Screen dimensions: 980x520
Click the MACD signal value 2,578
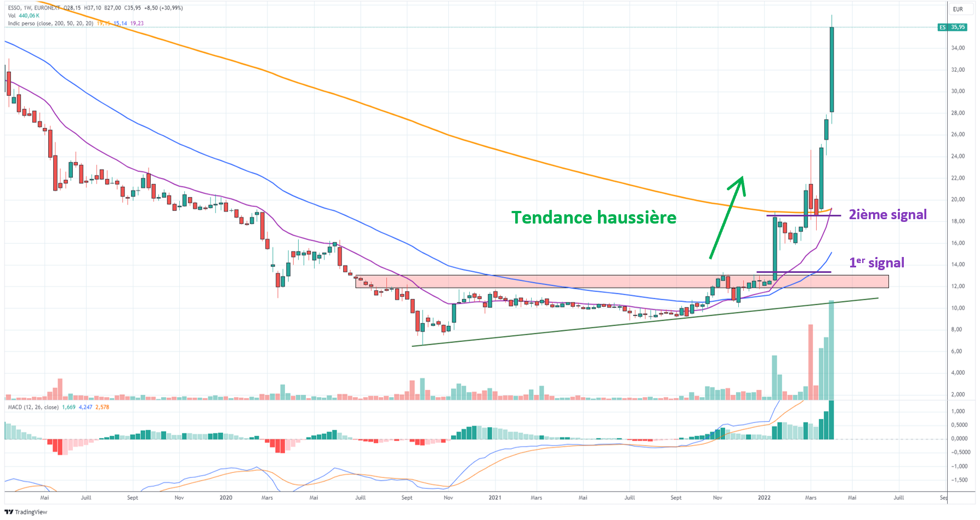[x=102, y=407]
